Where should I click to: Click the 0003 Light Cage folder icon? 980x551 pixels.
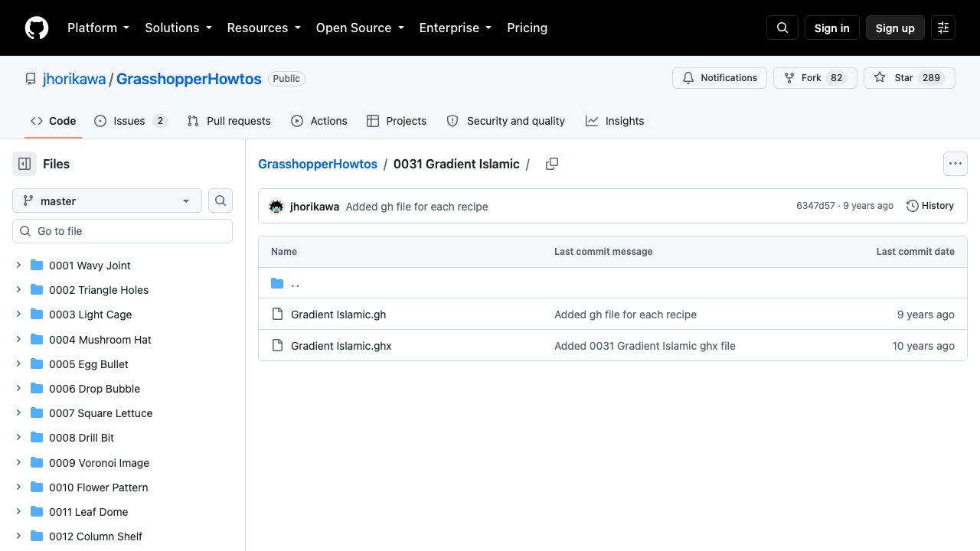37,314
